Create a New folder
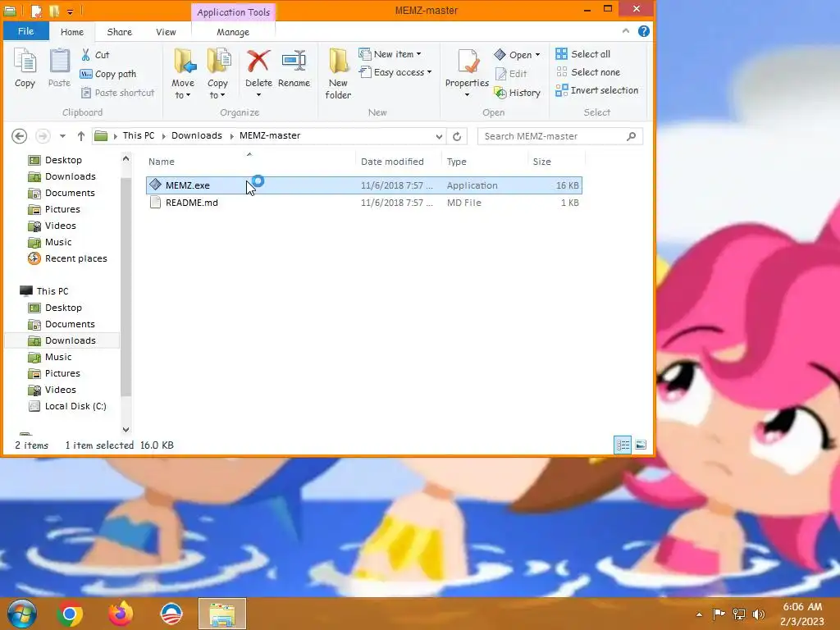The width and height of the screenshot is (840, 630). (x=338, y=74)
